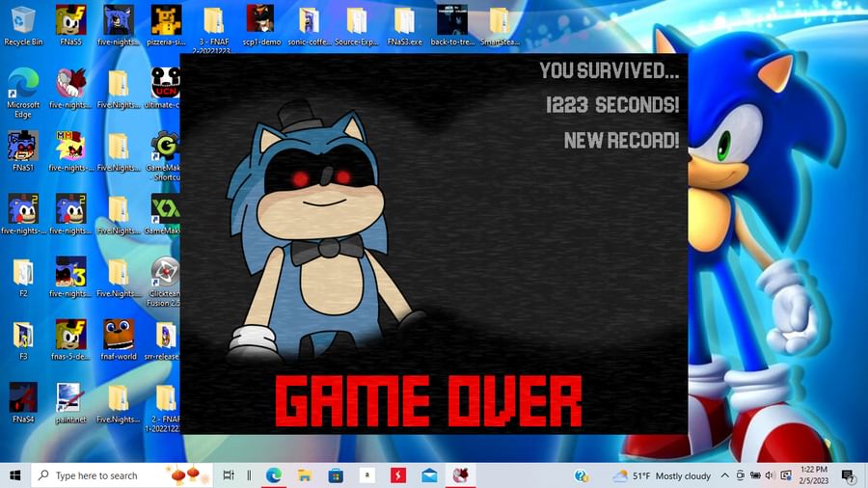Open the fnas-5-de... desktop icon
Image resolution: width=868 pixels, height=488 pixels.
[x=70, y=340]
